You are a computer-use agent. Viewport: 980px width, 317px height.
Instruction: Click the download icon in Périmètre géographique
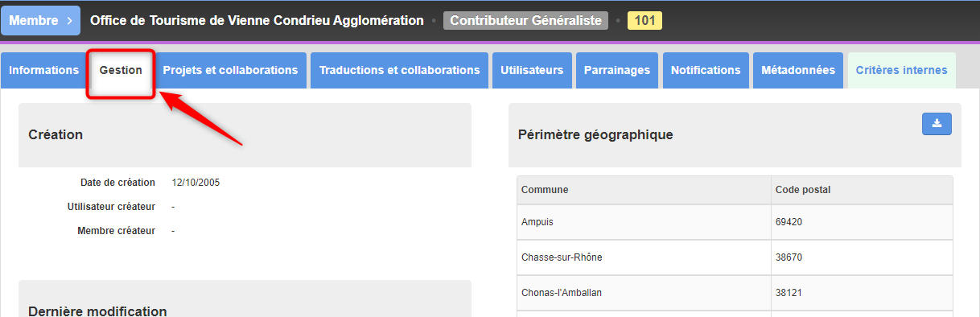937,124
